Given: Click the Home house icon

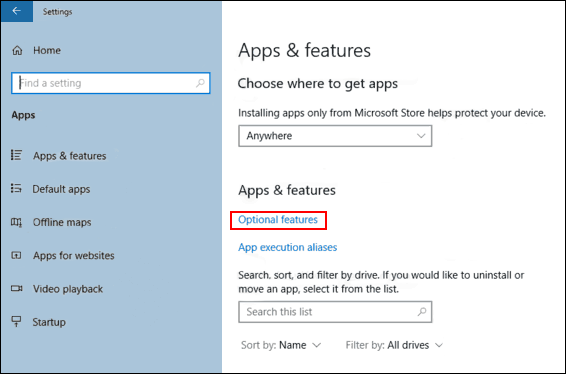Looking at the screenshot, I should (17, 51).
